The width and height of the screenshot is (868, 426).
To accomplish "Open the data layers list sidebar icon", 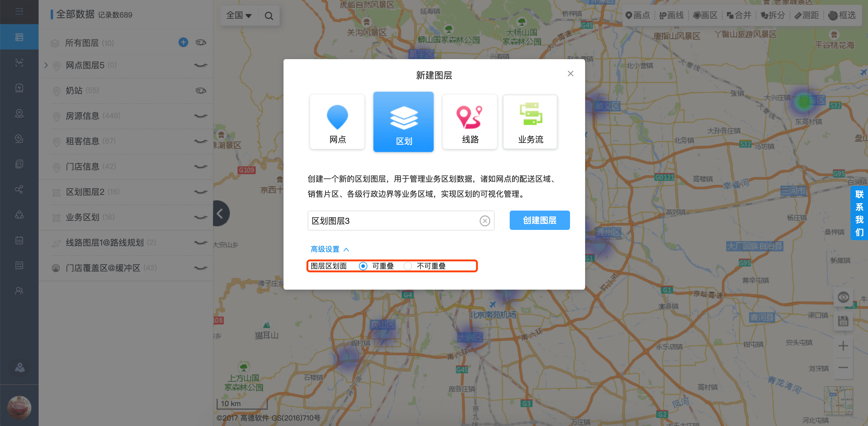I will pos(19,37).
